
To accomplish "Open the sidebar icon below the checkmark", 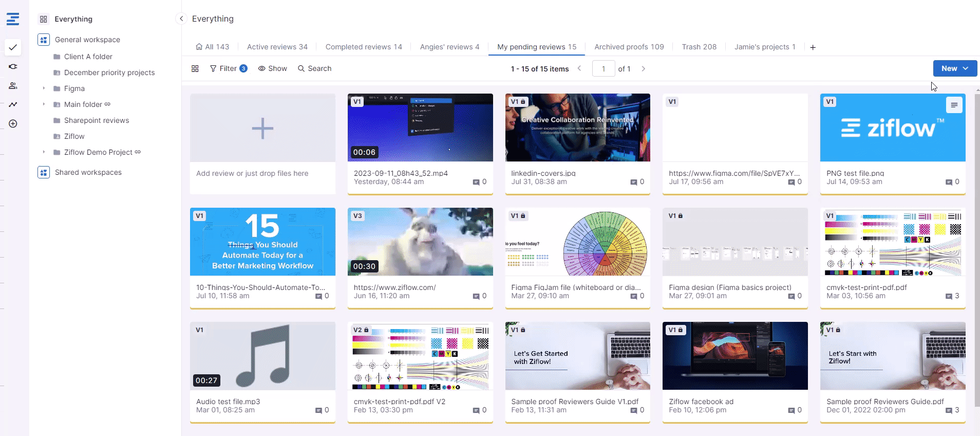I will (13, 66).
